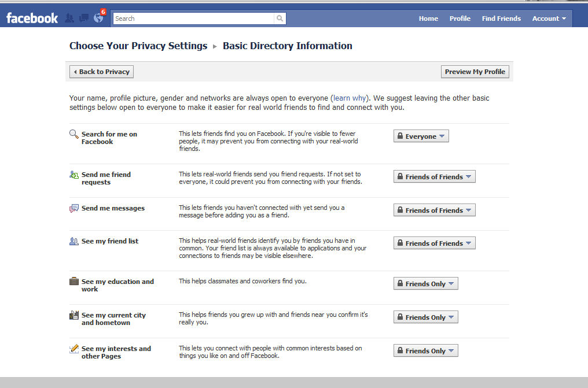The width and height of the screenshot is (588, 388).
Task: Open the Friends of Friends dropdown for friend list
Action: pos(434,243)
